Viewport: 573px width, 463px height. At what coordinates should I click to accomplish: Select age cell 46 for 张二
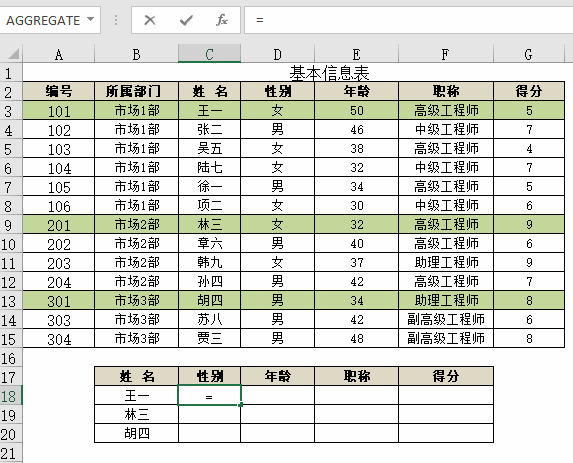coord(356,129)
